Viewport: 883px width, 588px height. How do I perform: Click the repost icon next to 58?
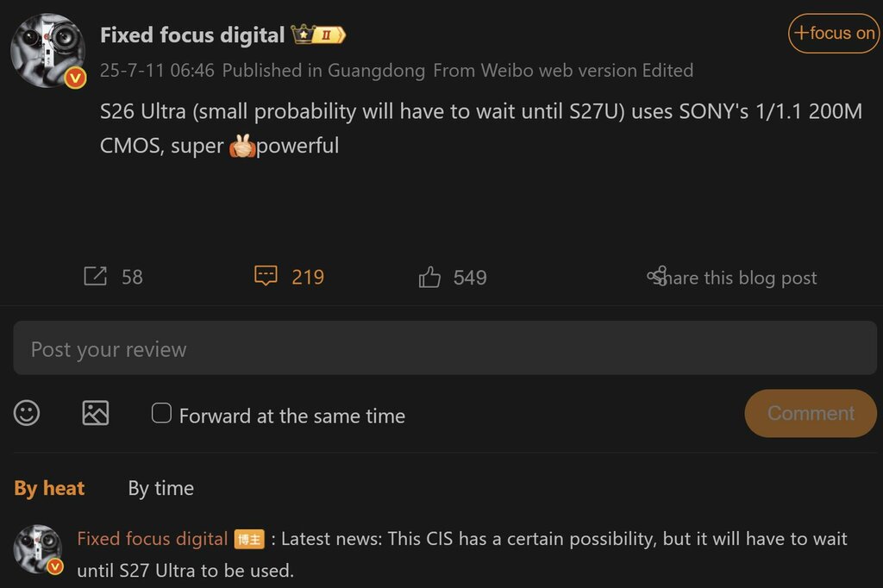(x=95, y=277)
